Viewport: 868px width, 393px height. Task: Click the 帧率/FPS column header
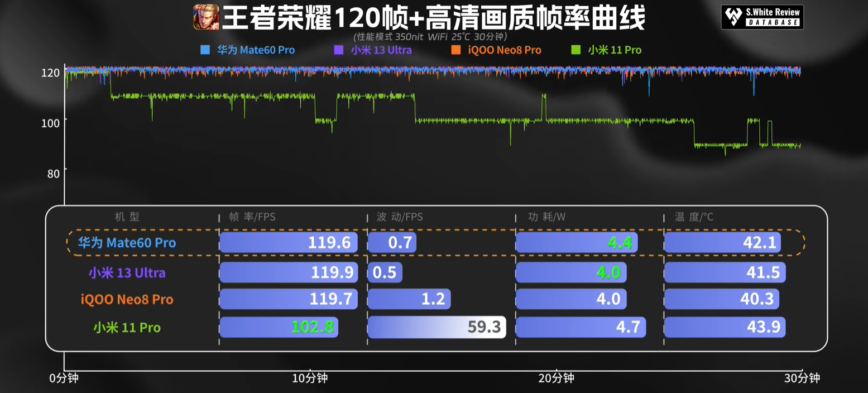pos(252,217)
